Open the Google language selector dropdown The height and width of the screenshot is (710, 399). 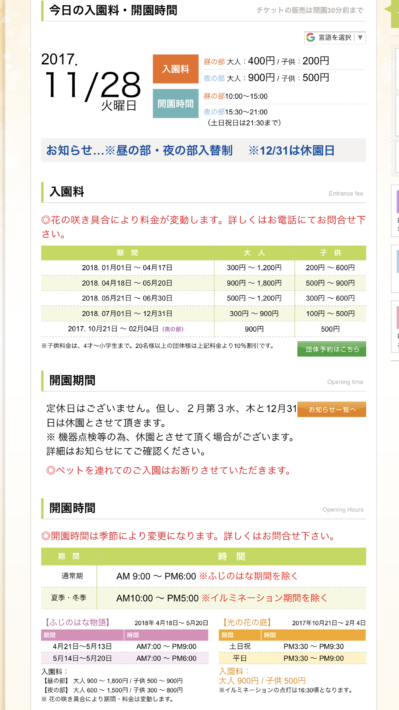click(x=335, y=38)
